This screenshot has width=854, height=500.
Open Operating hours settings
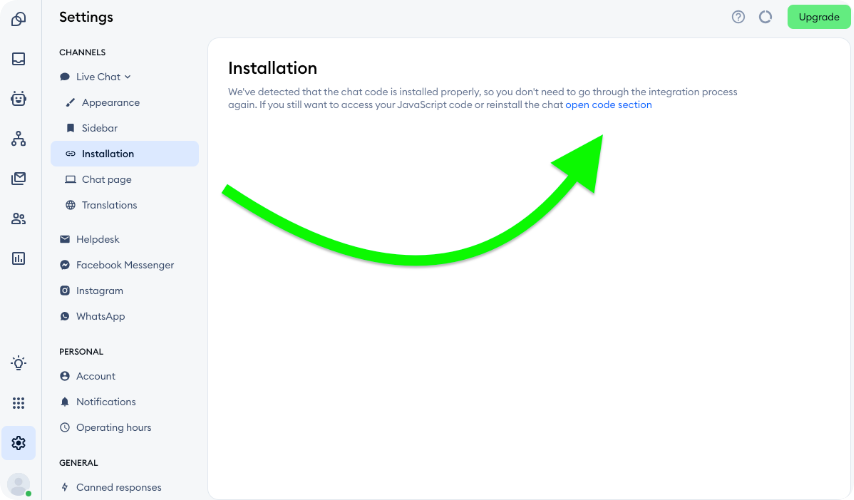pyautogui.click(x=113, y=428)
